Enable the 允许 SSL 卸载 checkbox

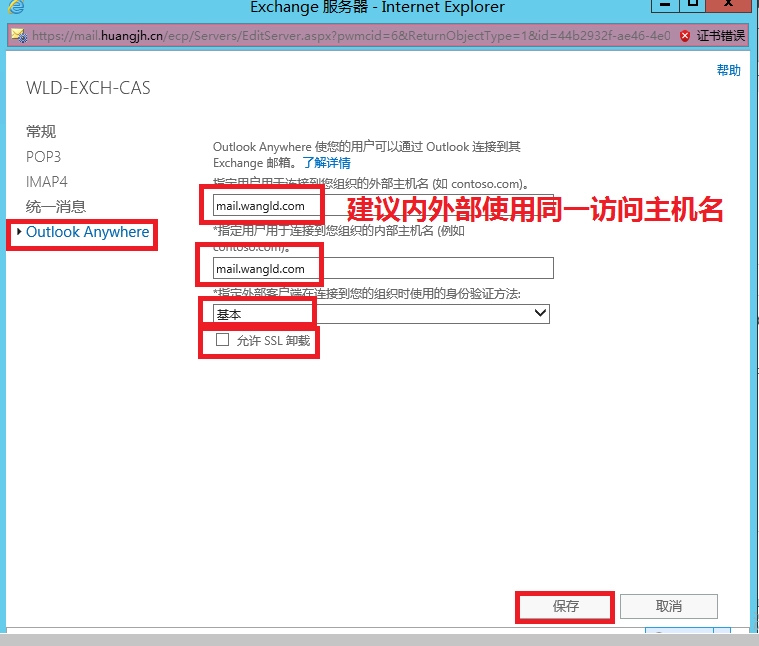[222, 340]
